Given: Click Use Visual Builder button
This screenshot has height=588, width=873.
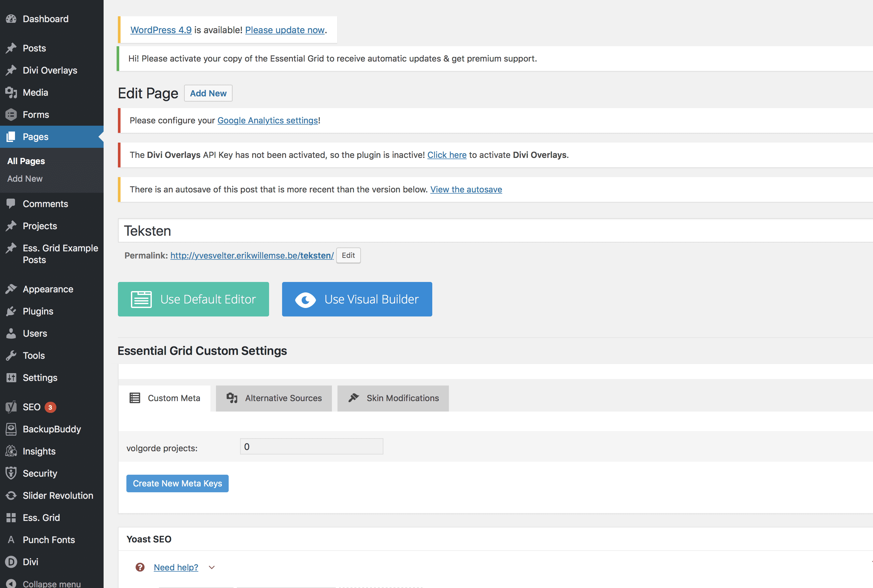Looking at the screenshot, I should coord(357,299).
